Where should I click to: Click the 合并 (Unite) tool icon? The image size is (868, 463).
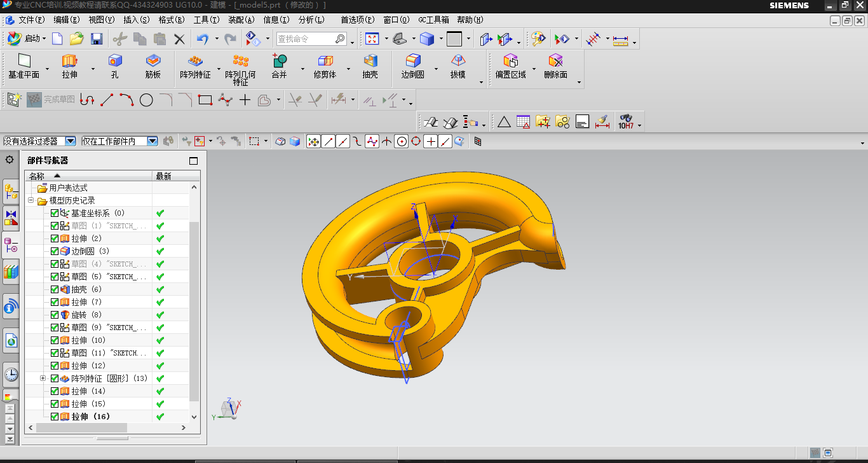[279, 62]
